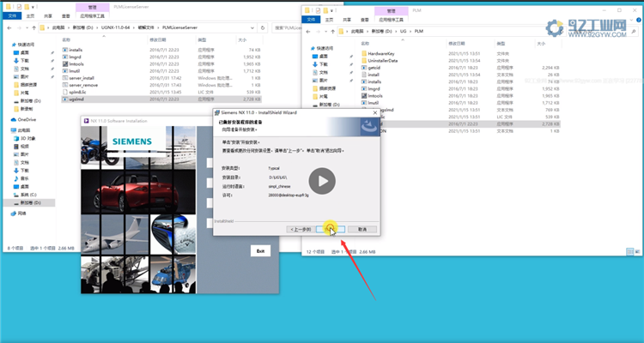This screenshot has width=644, height=343.
Task: Select the lmtools application in PLM window
Action: pos(460,95)
